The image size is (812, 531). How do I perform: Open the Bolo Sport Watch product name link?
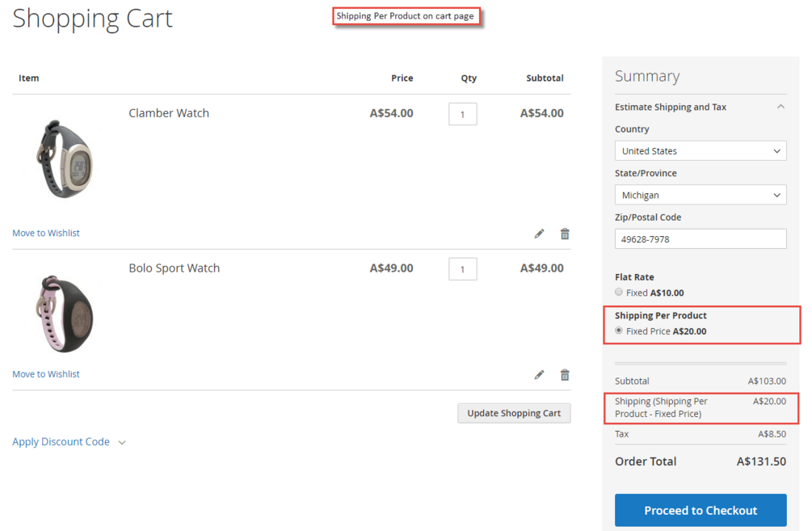(174, 268)
